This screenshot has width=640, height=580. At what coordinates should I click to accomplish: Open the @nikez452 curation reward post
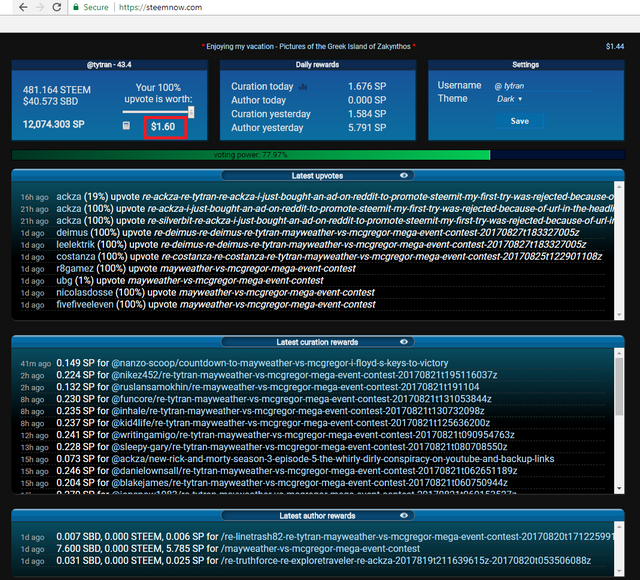point(304,375)
